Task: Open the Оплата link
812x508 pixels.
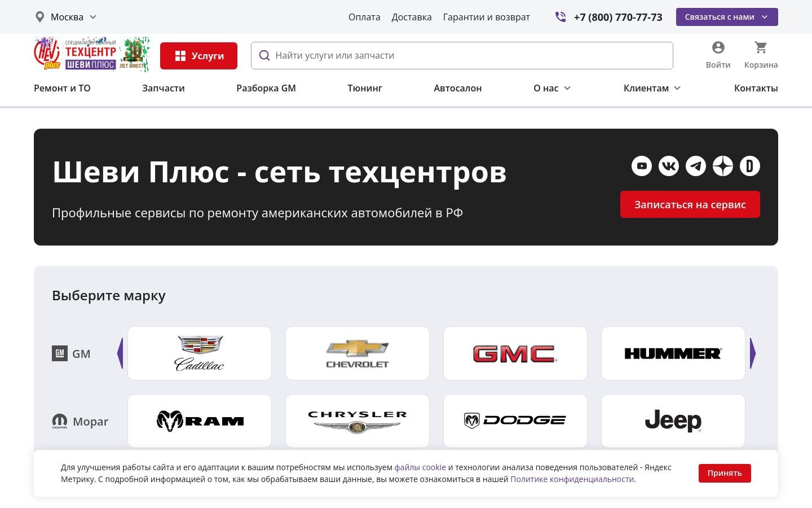Action: click(364, 17)
